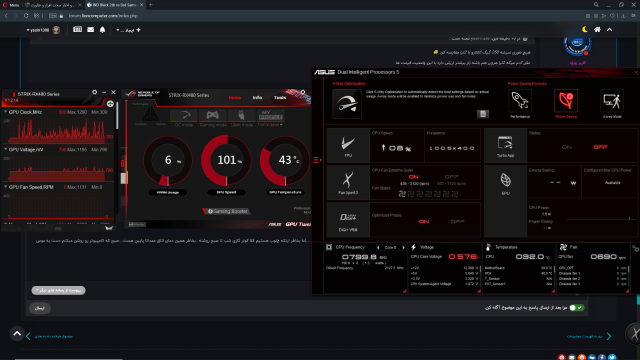Turn Optimized Phase OFF
Viewport: 640px width, 360px height.
point(458,221)
